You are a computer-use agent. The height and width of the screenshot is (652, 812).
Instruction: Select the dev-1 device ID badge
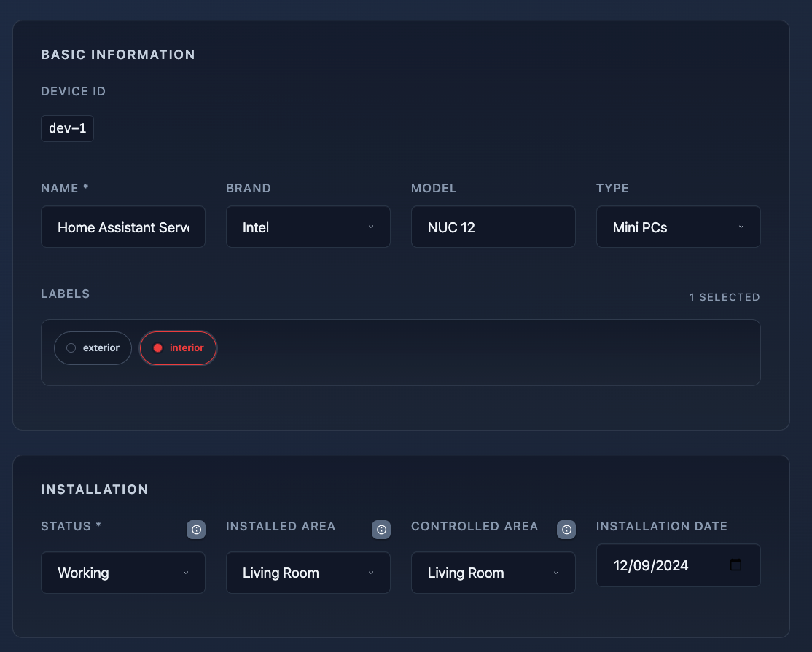click(67, 128)
